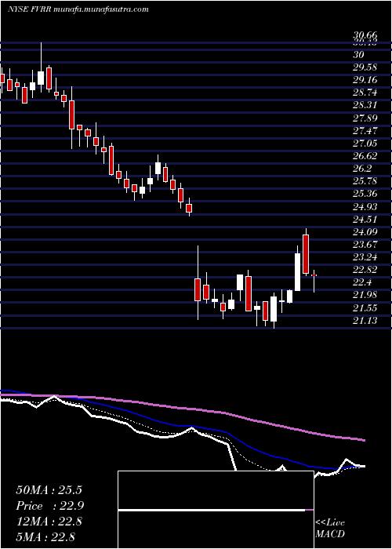Click the 30.66 price axis label
This screenshot has width=392, height=549.
coord(365,35)
